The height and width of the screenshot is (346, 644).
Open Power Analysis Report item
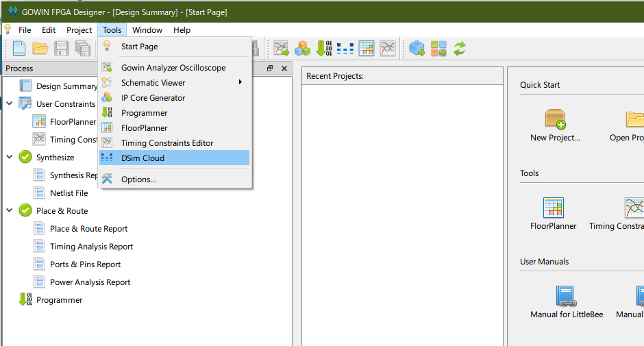coord(90,282)
